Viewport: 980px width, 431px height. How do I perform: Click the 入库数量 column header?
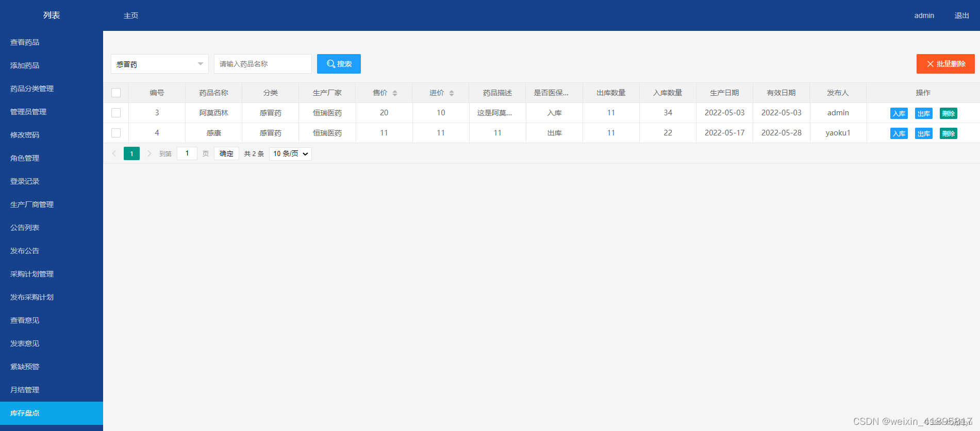pyautogui.click(x=668, y=93)
